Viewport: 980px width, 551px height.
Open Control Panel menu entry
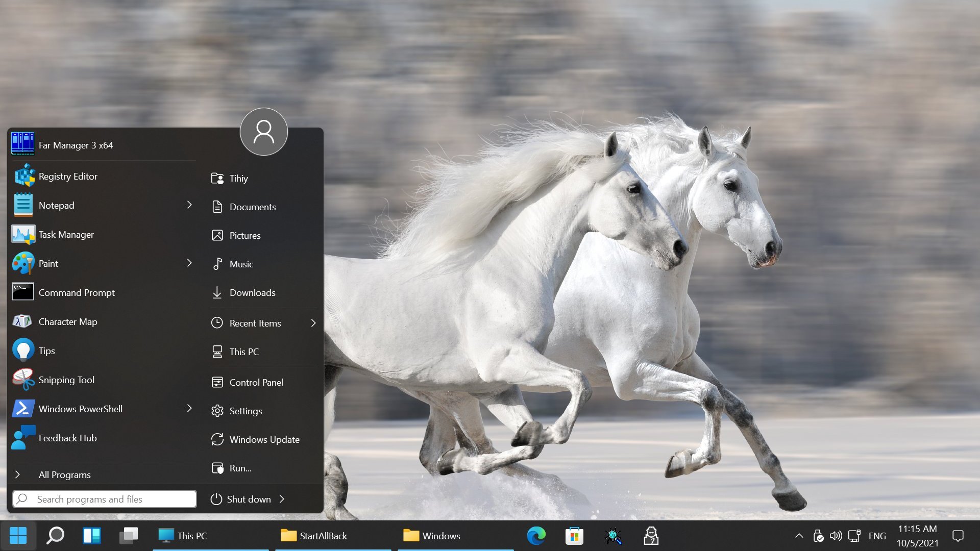pos(256,382)
